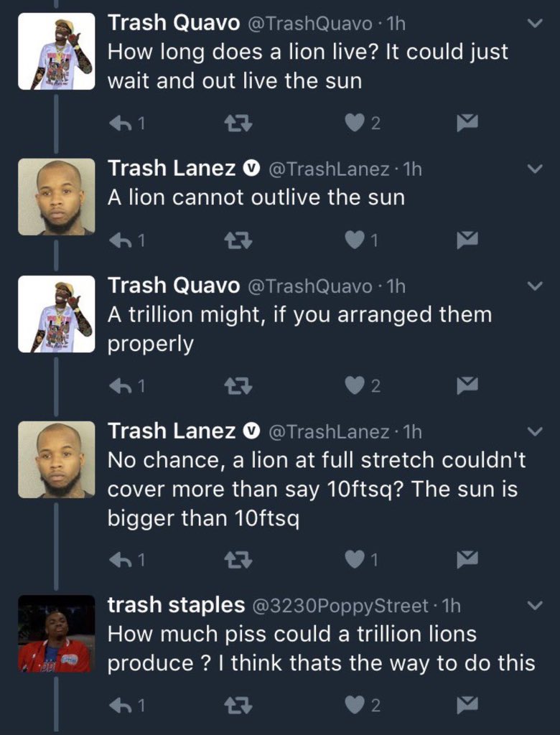
Task: Retweet the trillion lions piss tweet
Action: coord(238,705)
